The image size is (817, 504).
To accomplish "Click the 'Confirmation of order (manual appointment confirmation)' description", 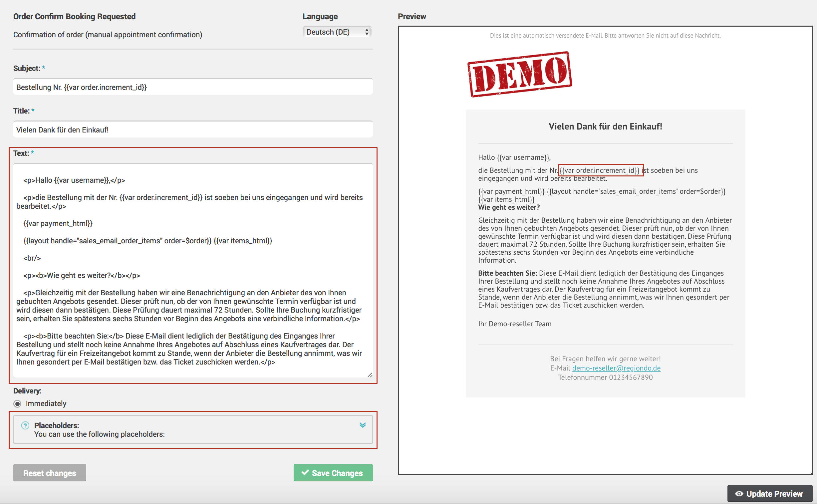I will coord(108,35).
